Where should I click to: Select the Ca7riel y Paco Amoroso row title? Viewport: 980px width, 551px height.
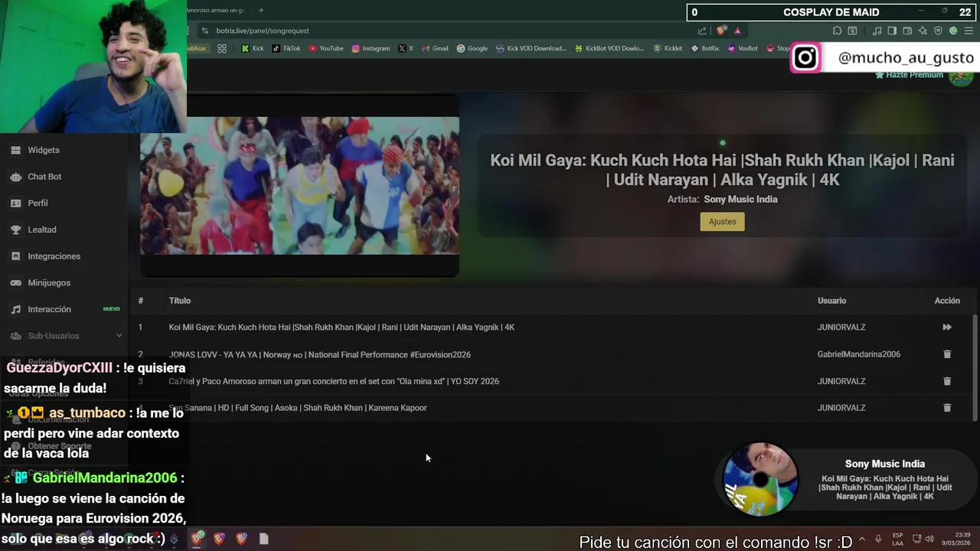coord(334,381)
